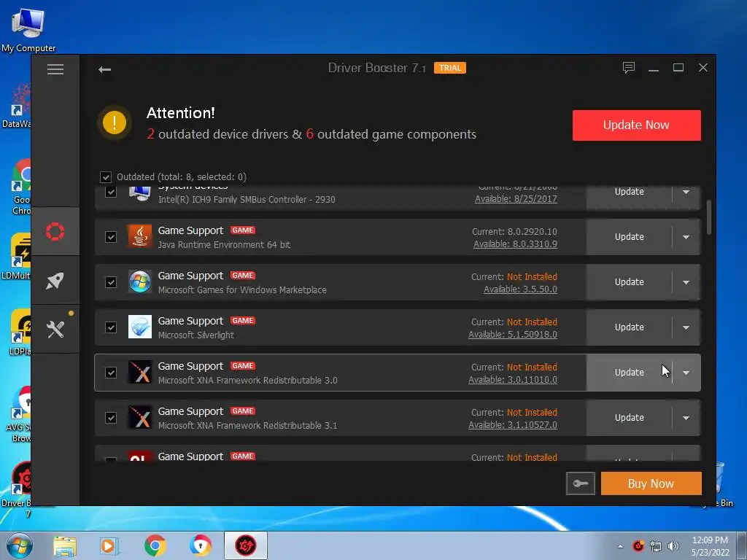Click the orange Buy Now button
Image resolution: width=747 pixels, height=560 pixels.
pyautogui.click(x=651, y=483)
